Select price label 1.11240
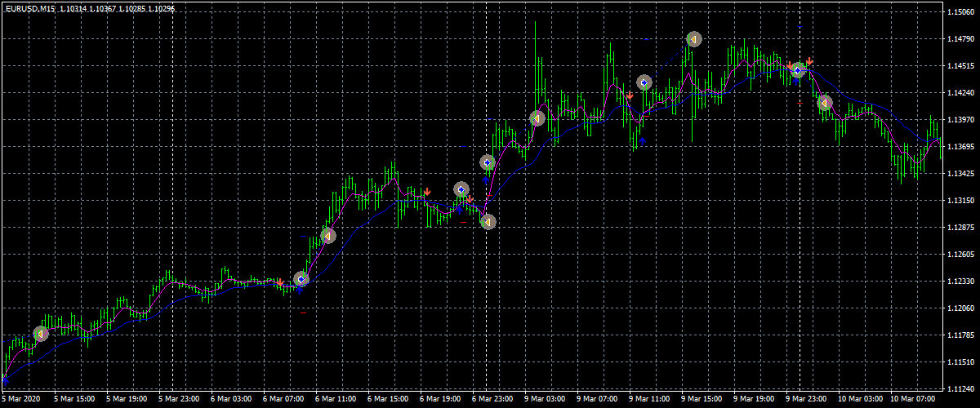Viewport: 980px width, 408px height. pyautogui.click(x=960, y=389)
